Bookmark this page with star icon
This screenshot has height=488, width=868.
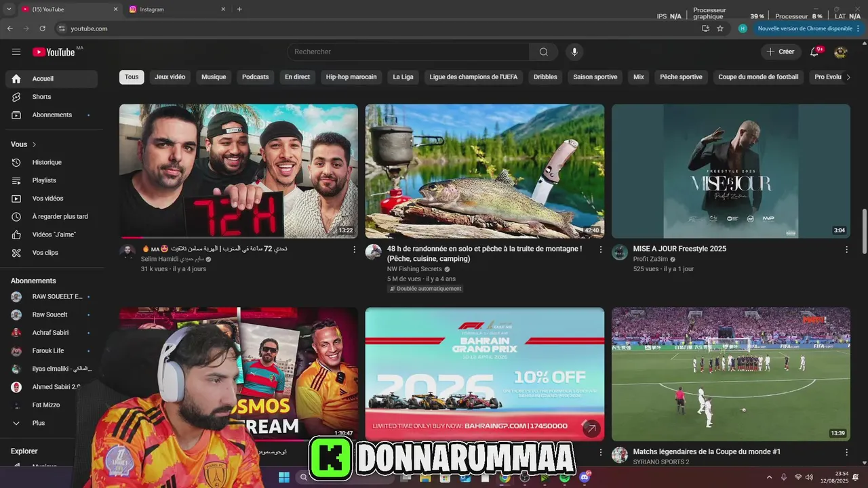[720, 28]
